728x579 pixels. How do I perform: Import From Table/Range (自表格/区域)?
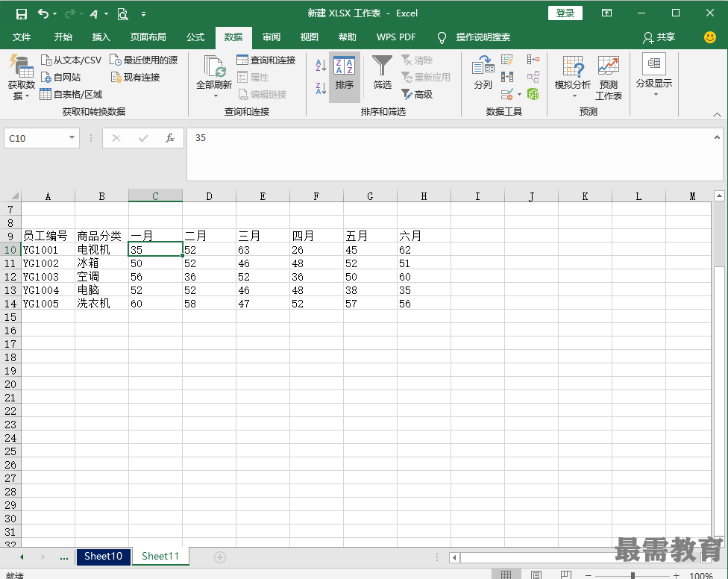click(x=71, y=94)
